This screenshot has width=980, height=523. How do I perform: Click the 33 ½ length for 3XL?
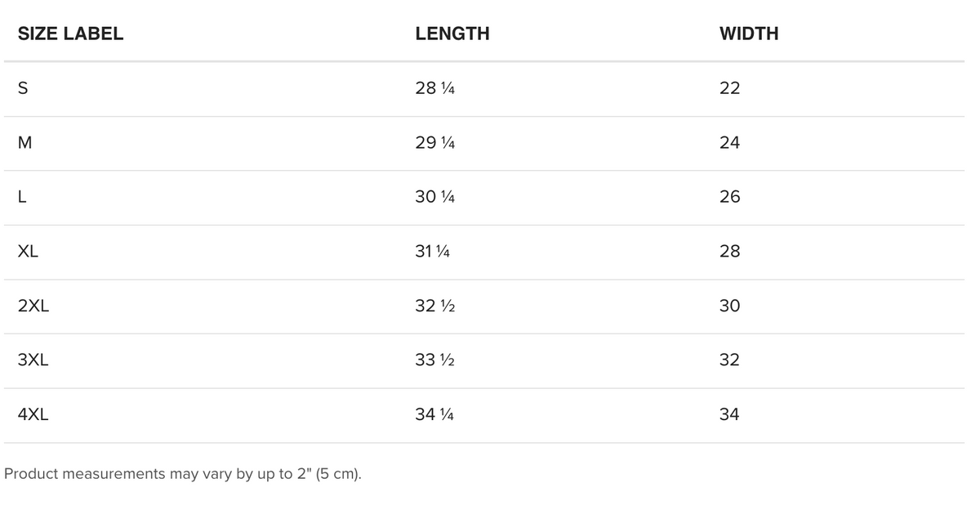pyautogui.click(x=434, y=360)
